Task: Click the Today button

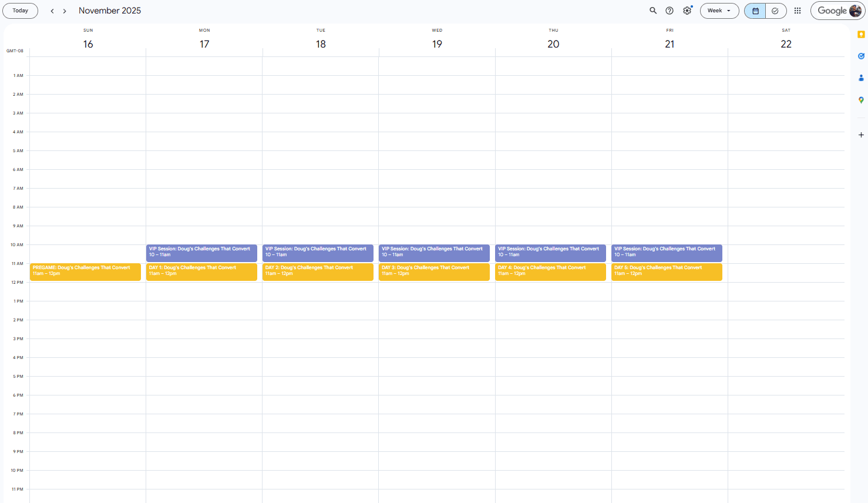Action: 21,11
